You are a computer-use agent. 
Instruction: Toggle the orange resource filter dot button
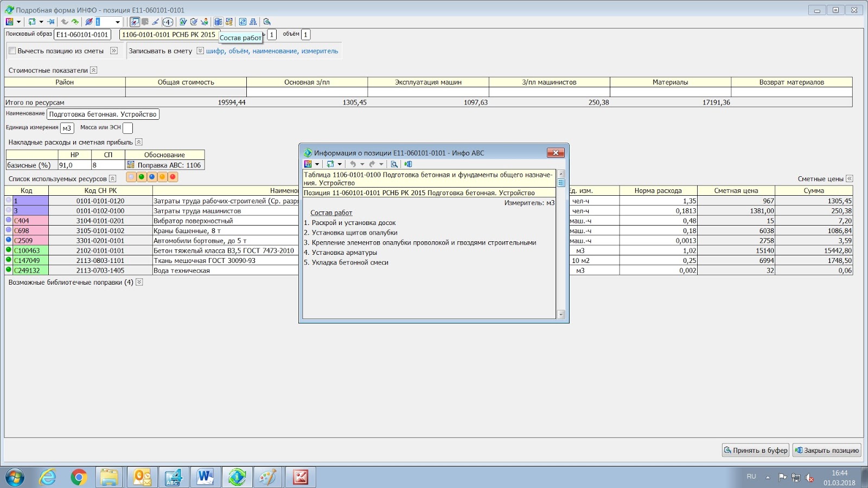[x=162, y=177]
